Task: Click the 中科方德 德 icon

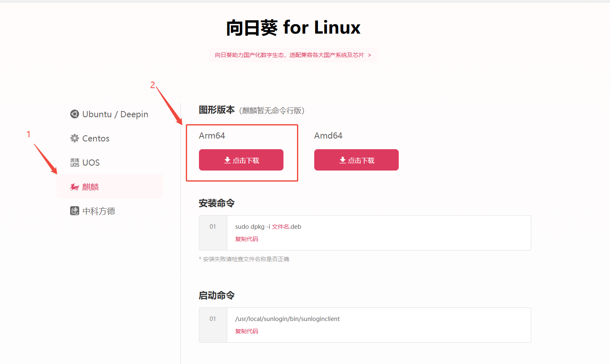Action: 74,210
